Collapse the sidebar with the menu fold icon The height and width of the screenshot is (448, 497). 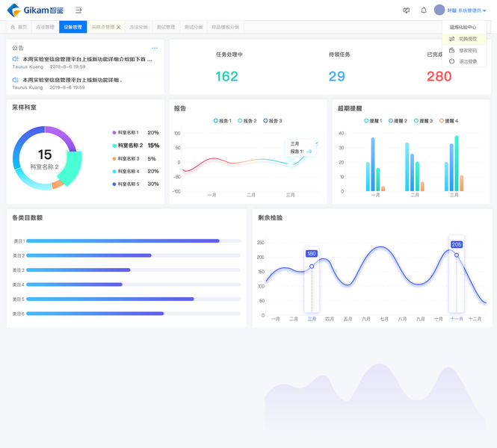(78, 10)
